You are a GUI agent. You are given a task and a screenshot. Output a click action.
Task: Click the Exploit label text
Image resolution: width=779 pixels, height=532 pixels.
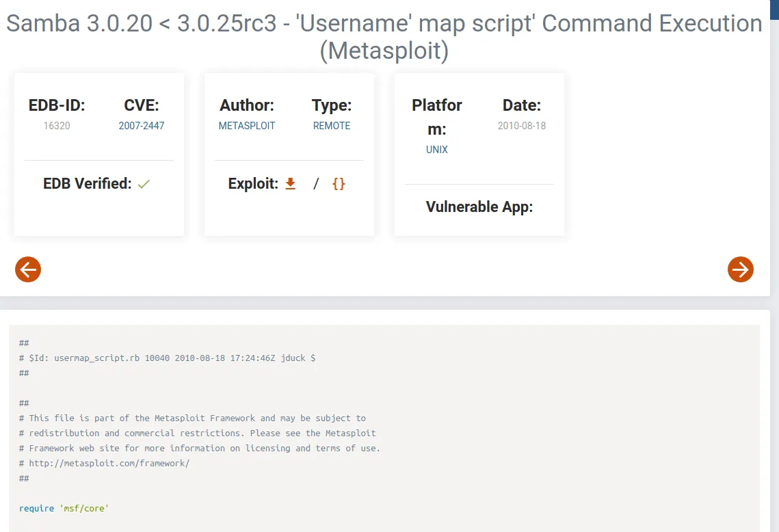253,184
